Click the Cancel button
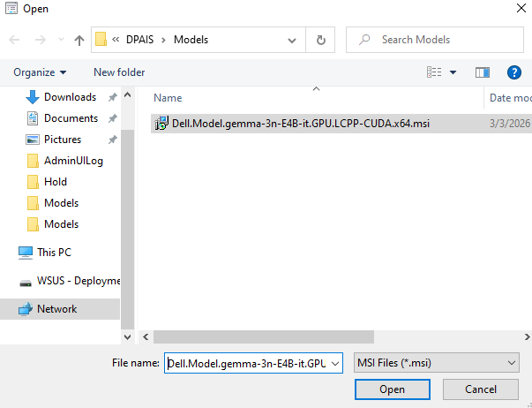The width and height of the screenshot is (532, 408). [x=481, y=389]
